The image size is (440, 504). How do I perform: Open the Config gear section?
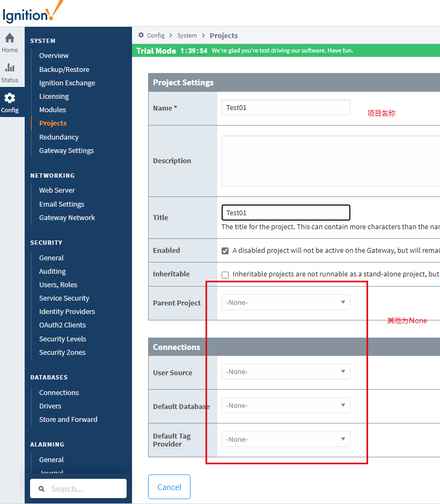tap(10, 103)
